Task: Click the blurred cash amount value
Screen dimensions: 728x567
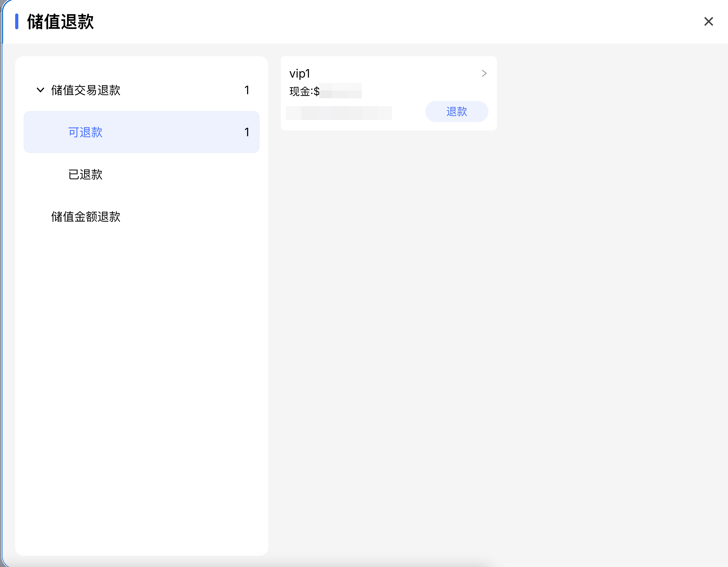Action: (340, 91)
